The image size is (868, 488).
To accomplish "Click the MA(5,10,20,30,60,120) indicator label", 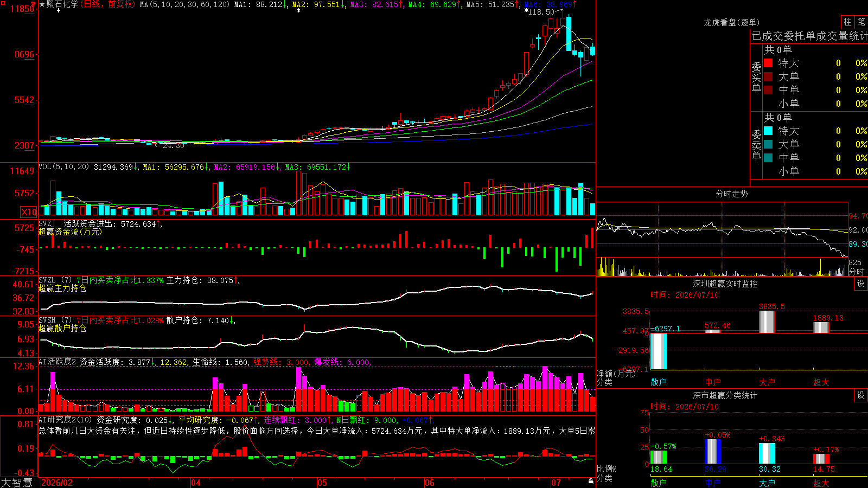I will click(184, 4).
